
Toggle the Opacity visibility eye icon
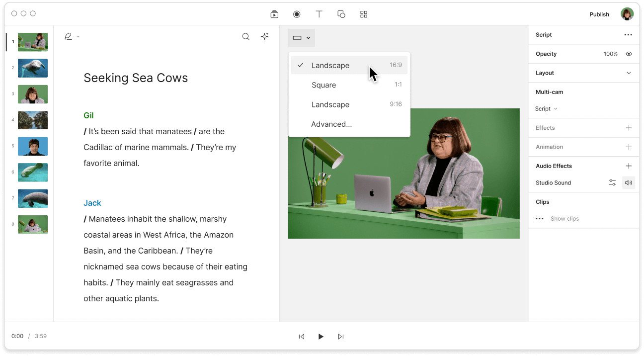(x=629, y=54)
